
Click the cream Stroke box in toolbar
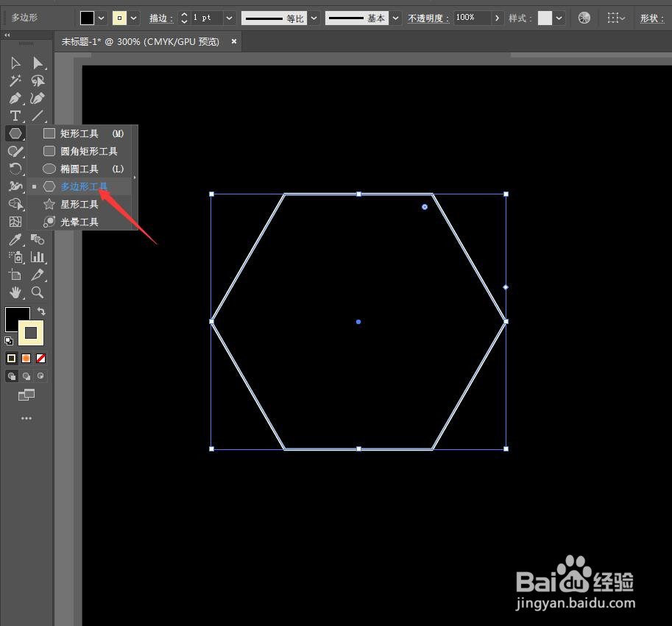tap(31, 333)
